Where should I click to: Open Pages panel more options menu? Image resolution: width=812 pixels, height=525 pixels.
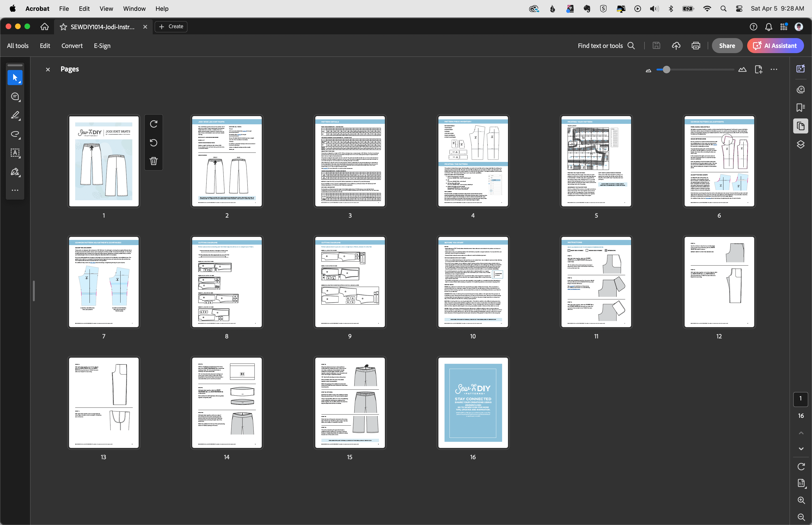point(774,70)
